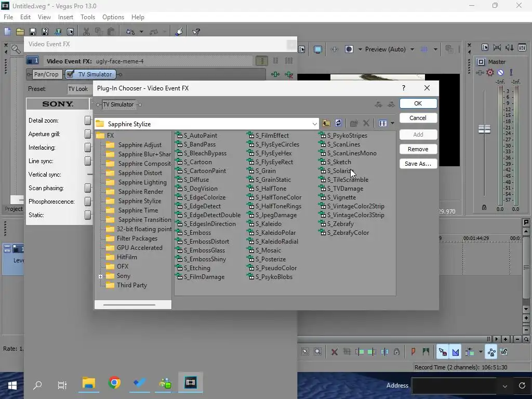
Task: Open the auto ripple mode dropdown arrow
Action: 481,352
